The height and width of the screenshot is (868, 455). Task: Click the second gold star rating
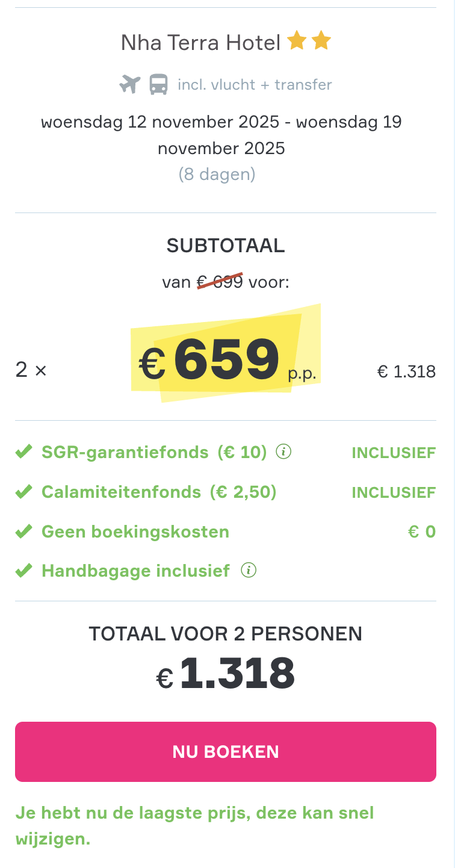pos(321,42)
